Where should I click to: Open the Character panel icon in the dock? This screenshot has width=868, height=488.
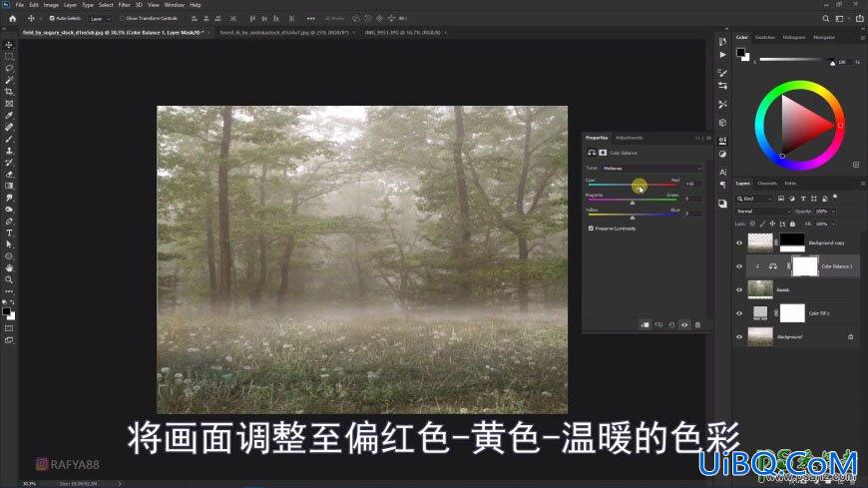[722, 173]
